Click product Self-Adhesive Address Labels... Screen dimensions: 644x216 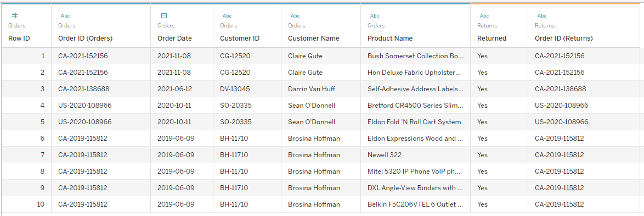[416, 89]
